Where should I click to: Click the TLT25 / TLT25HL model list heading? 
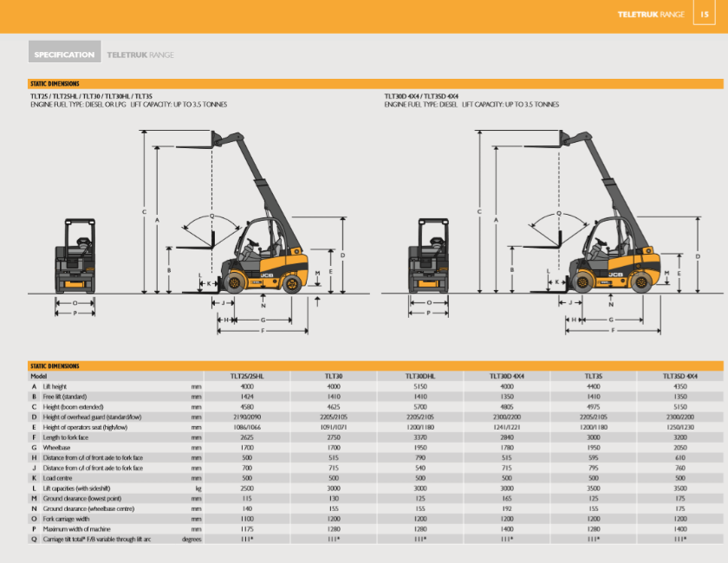(x=91, y=95)
